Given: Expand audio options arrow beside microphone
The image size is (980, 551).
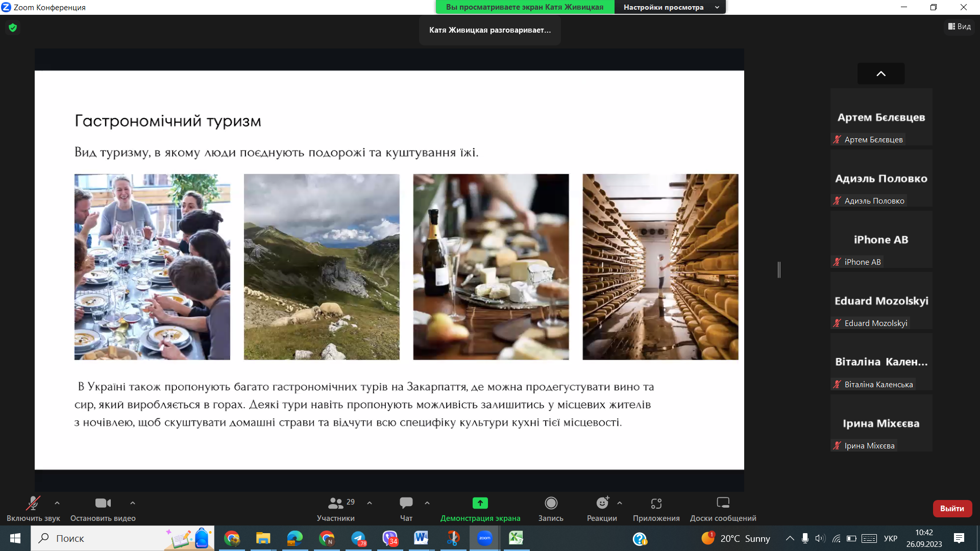Looking at the screenshot, I should coord(57,503).
